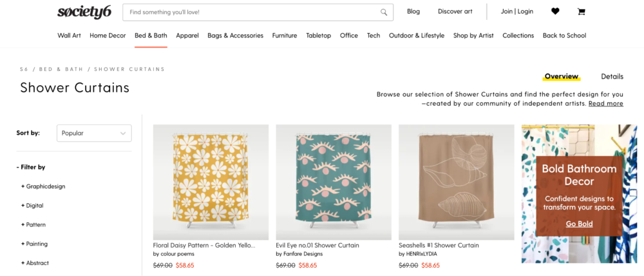Click the Go Bold banner link
The width and height of the screenshot is (644, 276).
coord(579,224)
